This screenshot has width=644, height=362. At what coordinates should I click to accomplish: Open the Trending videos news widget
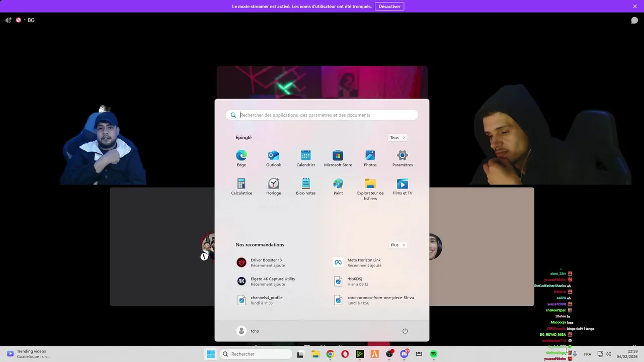[x=29, y=354]
